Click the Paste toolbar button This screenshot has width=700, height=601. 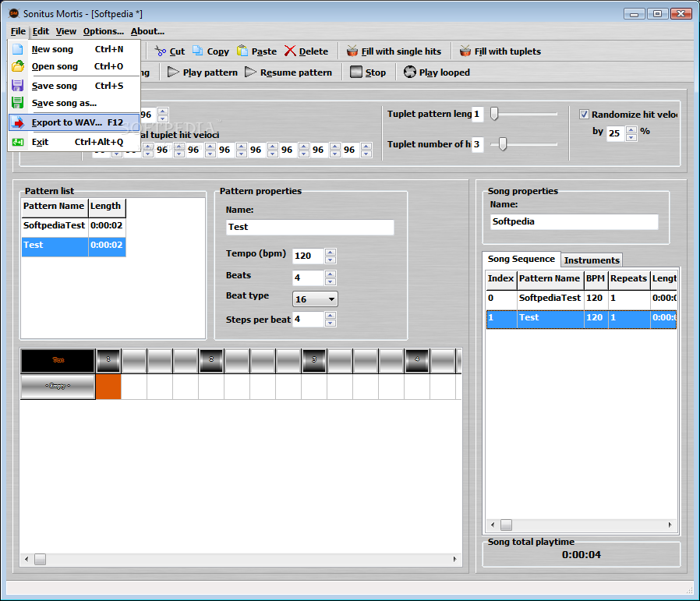(x=257, y=51)
